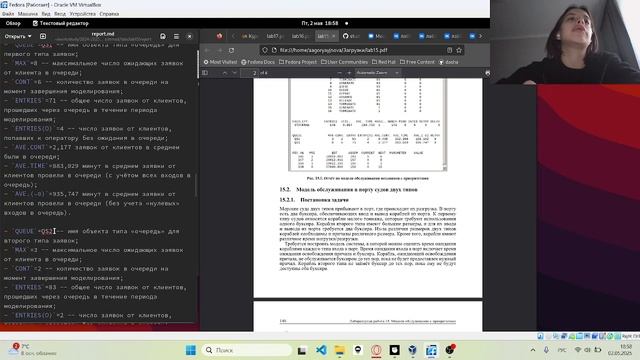This screenshot has height=360, width=640.
Task: Click the PDF page number field
Action: click(x=249, y=73)
